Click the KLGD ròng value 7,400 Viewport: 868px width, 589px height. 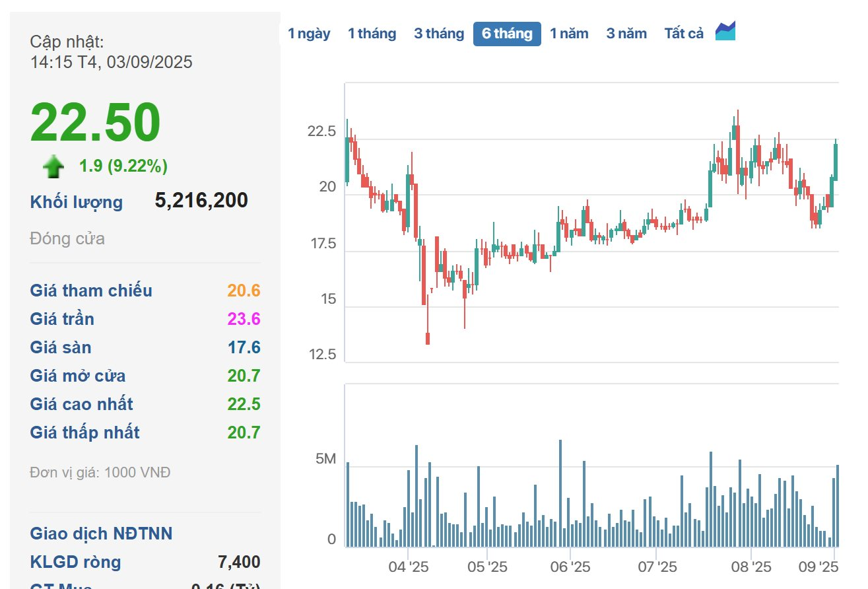(x=239, y=562)
